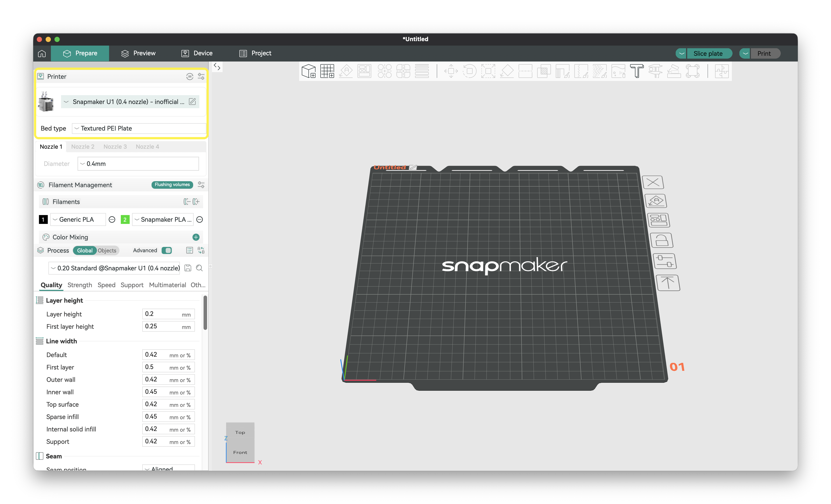Click the settings panel vertical scrollbar
This screenshot has width=831, height=504.
coord(205,313)
